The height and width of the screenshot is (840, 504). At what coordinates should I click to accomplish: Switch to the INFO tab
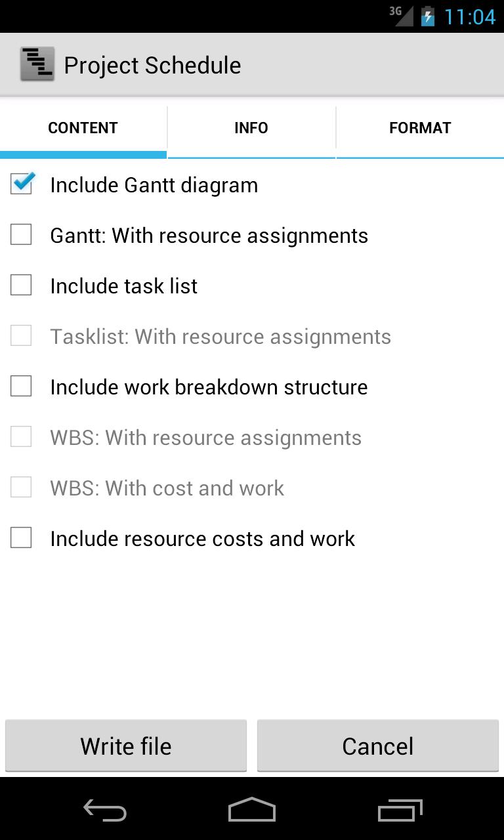251,128
